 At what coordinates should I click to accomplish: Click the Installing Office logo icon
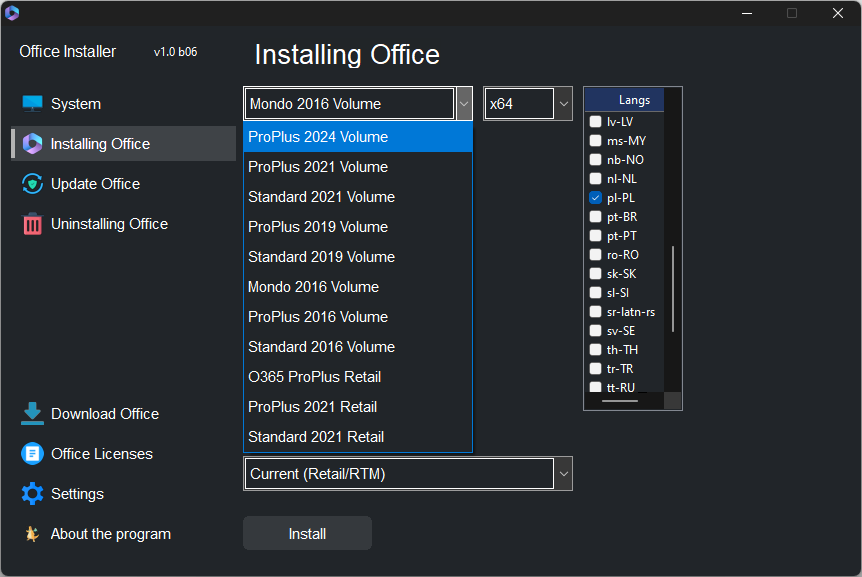pyautogui.click(x=32, y=143)
